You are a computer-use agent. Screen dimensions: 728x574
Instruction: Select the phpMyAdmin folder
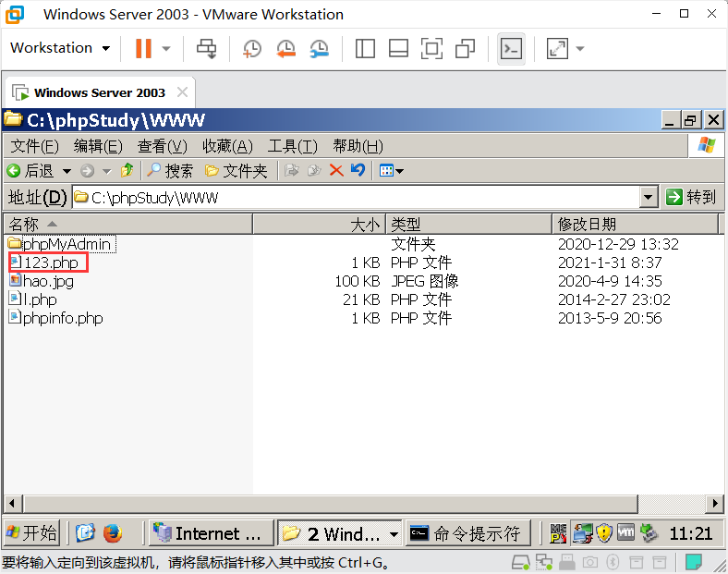[x=61, y=244]
